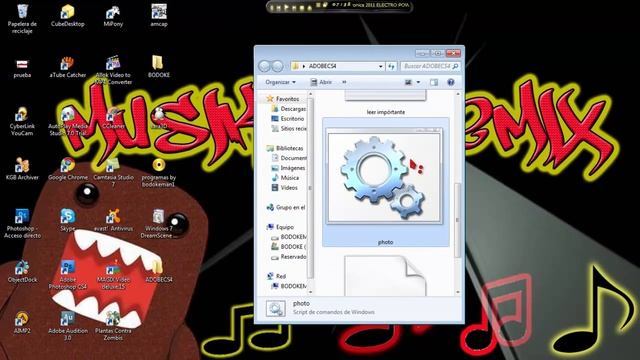Screen dimensions: 640x360
Task: Click the Explorer Back navigation arrow
Action: pyautogui.click(x=264, y=66)
